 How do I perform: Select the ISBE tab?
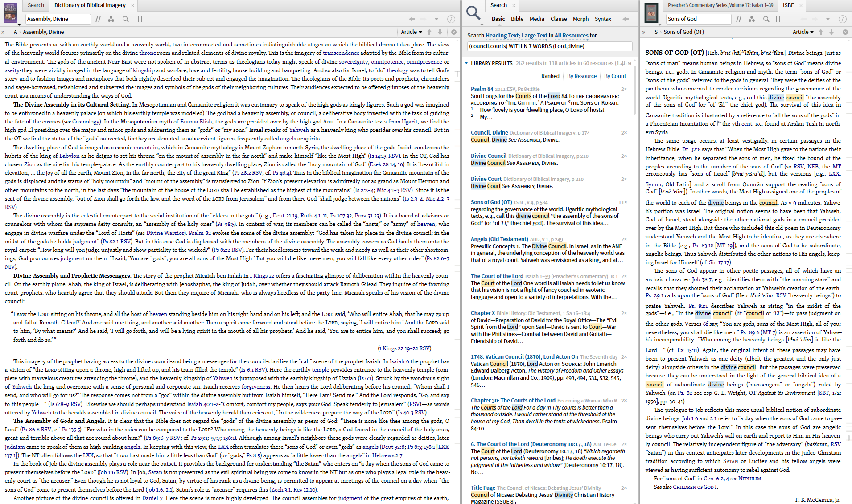(788, 5)
